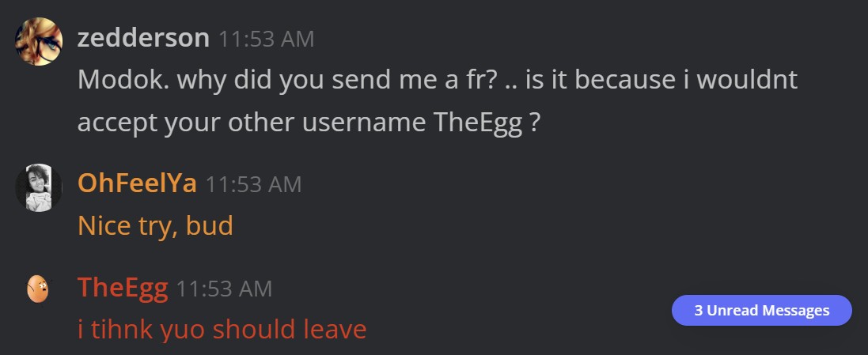868x355 pixels.
Task: Open zedderson's profile avatar
Action: point(39,41)
